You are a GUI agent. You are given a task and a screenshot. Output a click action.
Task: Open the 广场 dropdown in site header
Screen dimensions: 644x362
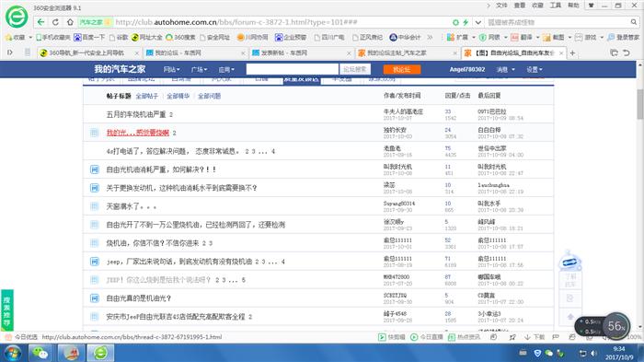click(199, 69)
